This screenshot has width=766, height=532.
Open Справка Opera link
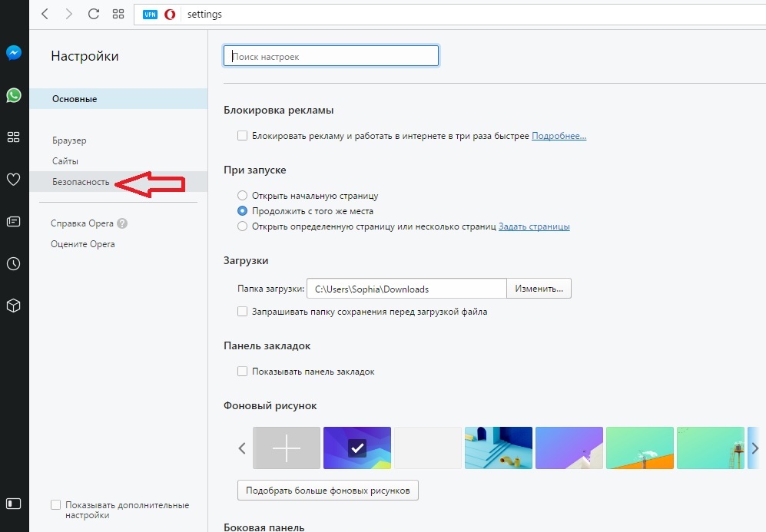[82, 223]
